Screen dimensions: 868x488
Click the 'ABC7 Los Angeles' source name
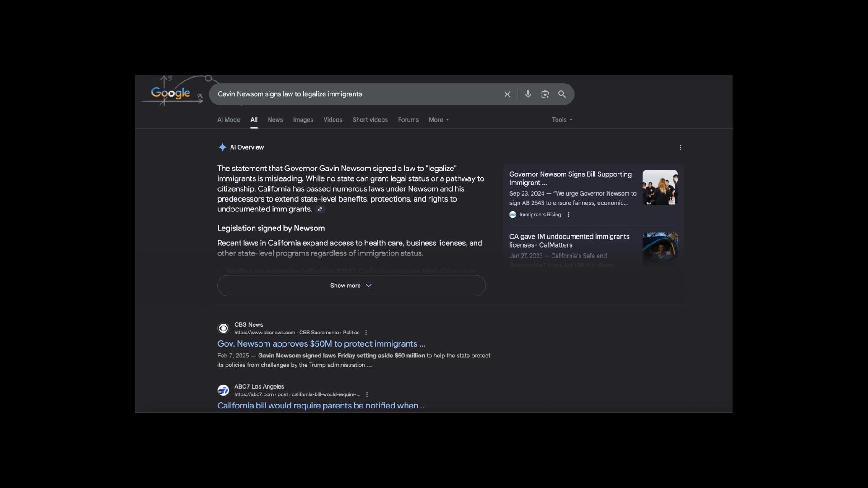click(259, 386)
